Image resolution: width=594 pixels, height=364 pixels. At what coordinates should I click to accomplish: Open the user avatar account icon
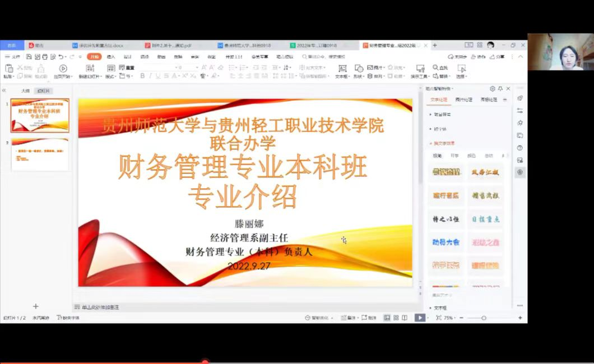tap(490, 45)
